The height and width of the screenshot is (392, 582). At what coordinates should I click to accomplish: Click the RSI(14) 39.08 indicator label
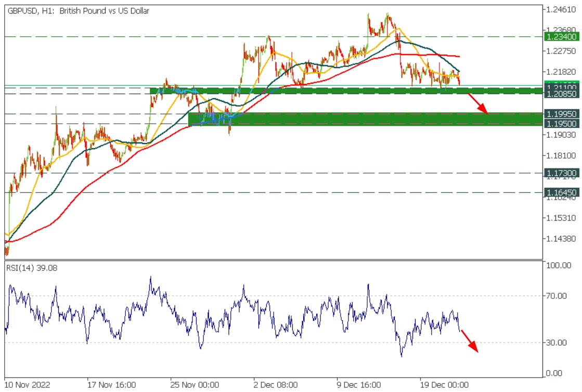[x=32, y=268]
